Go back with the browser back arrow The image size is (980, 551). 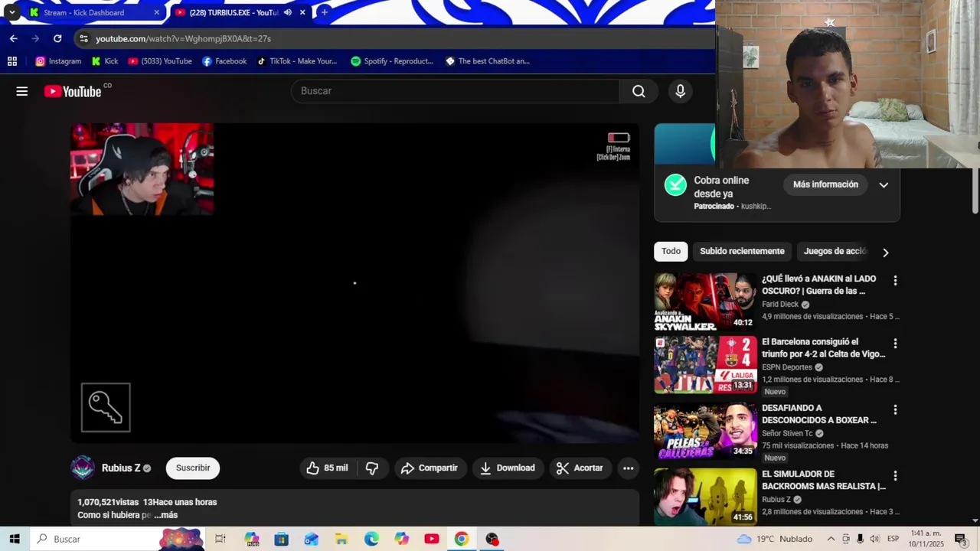13,38
